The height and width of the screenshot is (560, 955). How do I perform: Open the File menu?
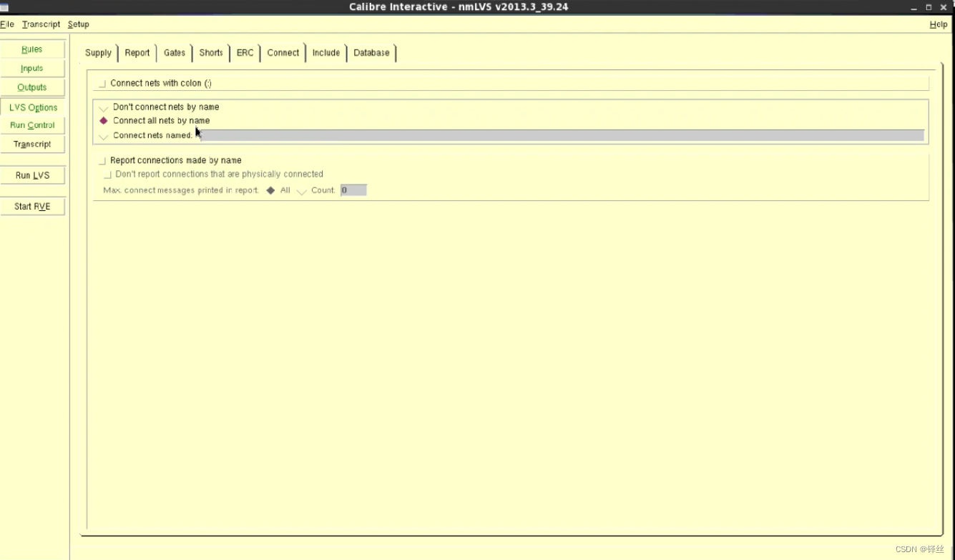pos(7,24)
